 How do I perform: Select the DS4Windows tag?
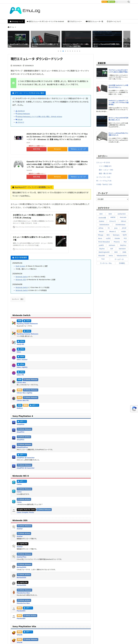pos(120,225)
